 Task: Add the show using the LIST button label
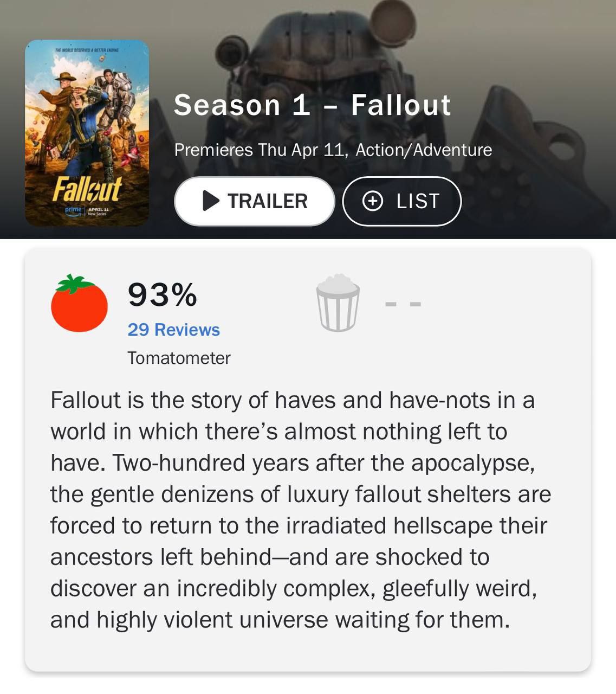[418, 201]
